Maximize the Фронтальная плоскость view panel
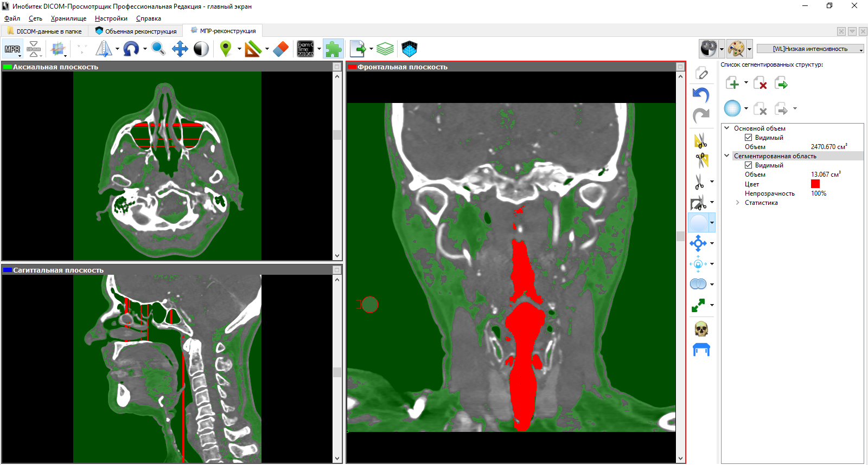Screen dimensions: 868x465 pos(680,67)
